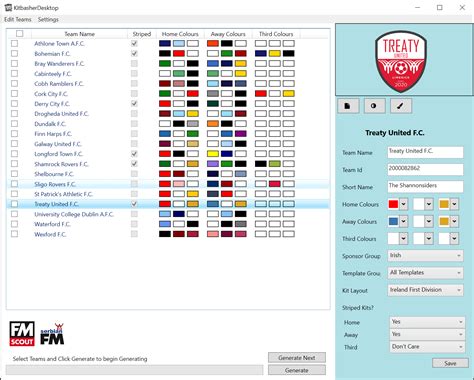Tick the selection checkbox for Bohemian F.C.
Viewport: 474px width, 380px height.
14,53
